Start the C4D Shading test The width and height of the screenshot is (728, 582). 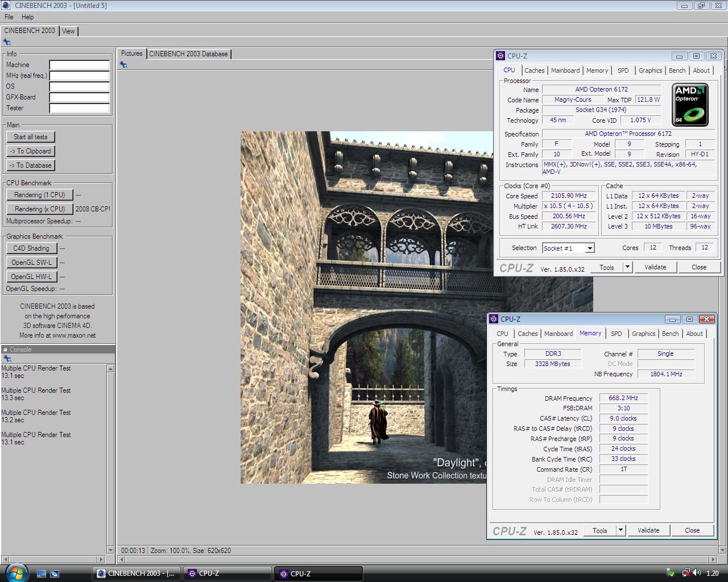(x=31, y=248)
